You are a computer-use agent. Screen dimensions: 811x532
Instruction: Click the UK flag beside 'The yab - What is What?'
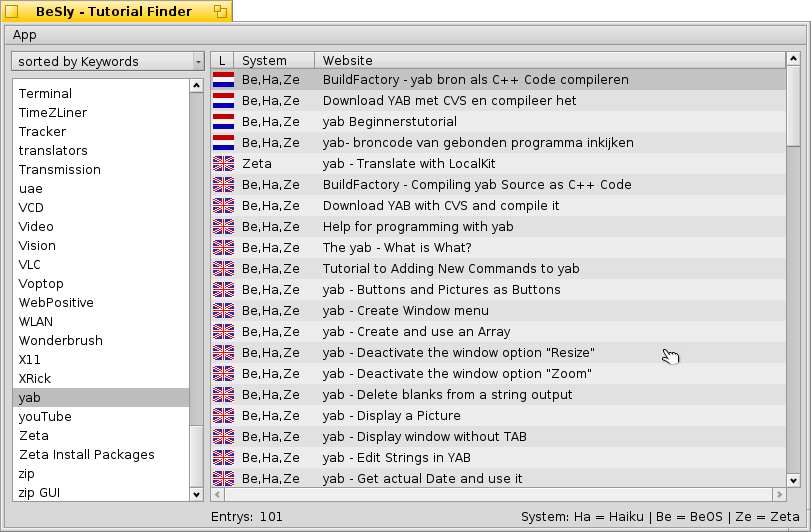(x=223, y=248)
